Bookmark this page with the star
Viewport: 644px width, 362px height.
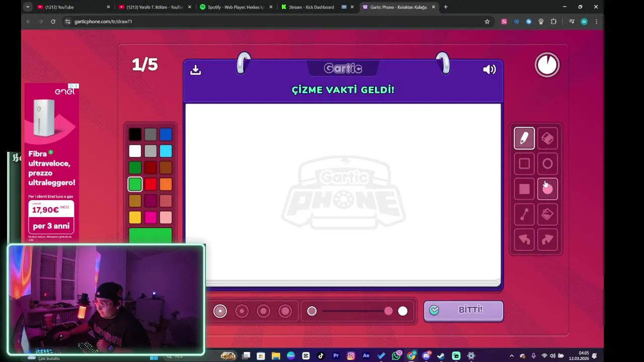pyautogui.click(x=487, y=22)
